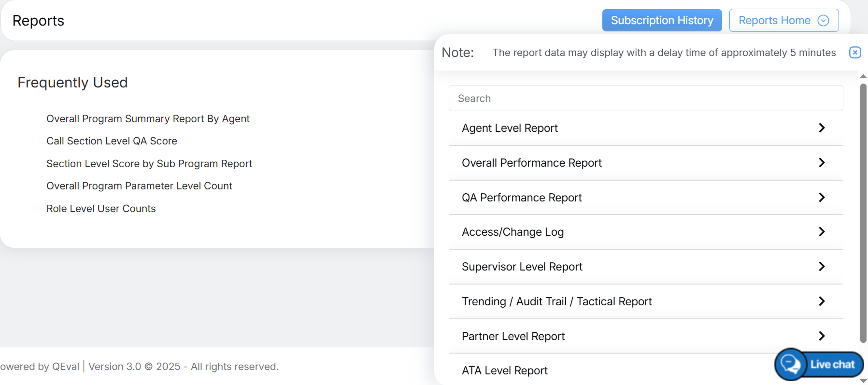Expand Access/Change Log chevron

pos(821,232)
